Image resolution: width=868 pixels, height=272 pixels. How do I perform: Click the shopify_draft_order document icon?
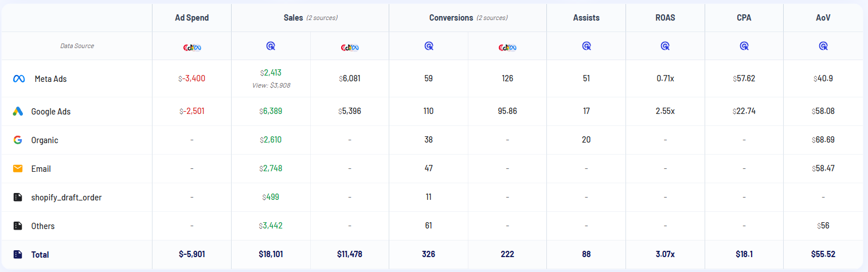(x=18, y=197)
